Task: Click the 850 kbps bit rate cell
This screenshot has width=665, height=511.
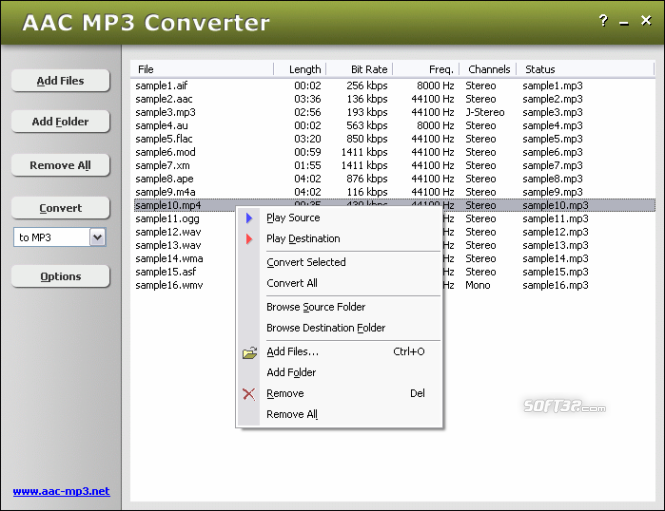Action: click(x=367, y=139)
